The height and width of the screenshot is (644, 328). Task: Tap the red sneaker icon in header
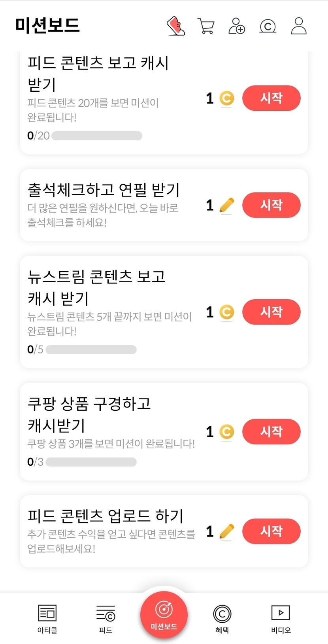(176, 26)
